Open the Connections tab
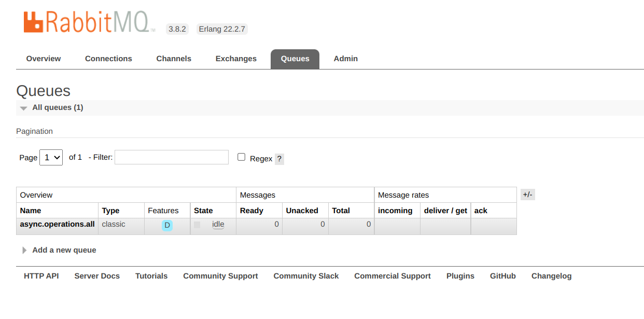The height and width of the screenshot is (319, 644). [108, 59]
